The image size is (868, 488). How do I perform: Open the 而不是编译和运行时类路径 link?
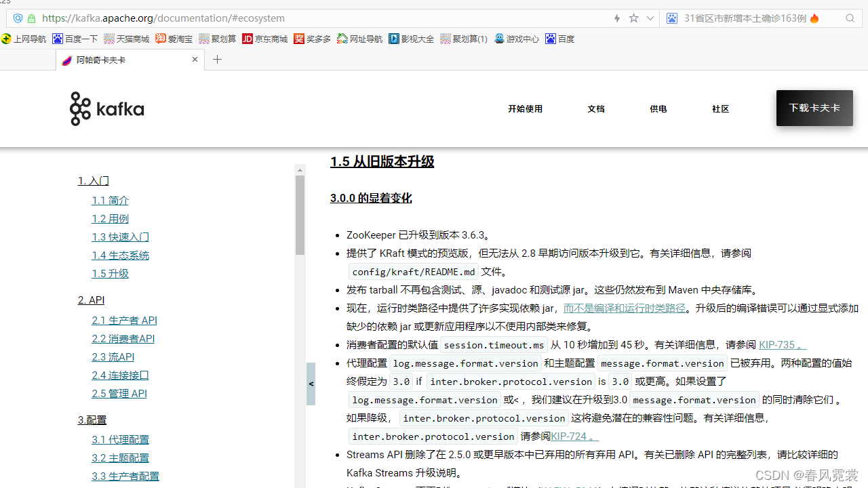(x=625, y=308)
